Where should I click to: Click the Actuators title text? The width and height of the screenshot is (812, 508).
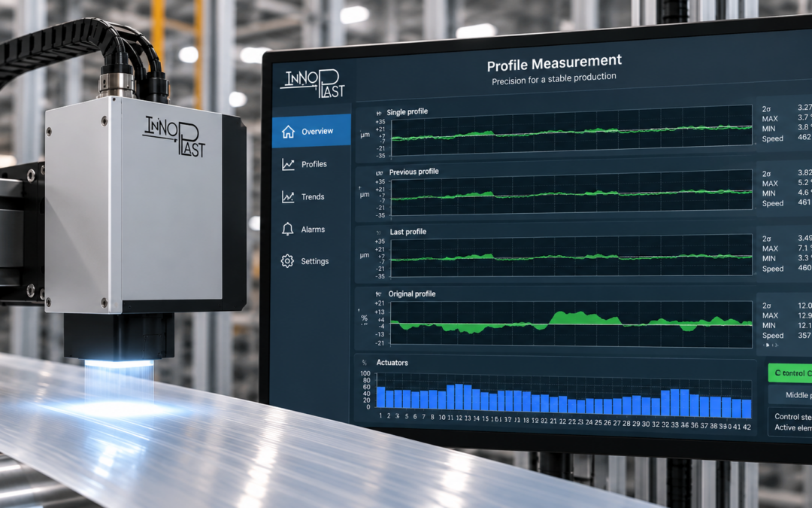pyautogui.click(x=392, y=363)
